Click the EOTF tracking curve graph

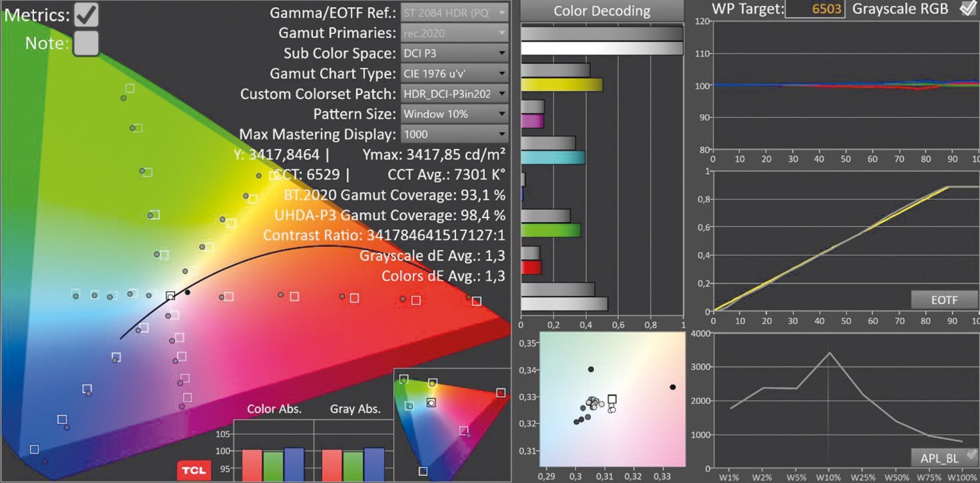[x=845, y=241]
